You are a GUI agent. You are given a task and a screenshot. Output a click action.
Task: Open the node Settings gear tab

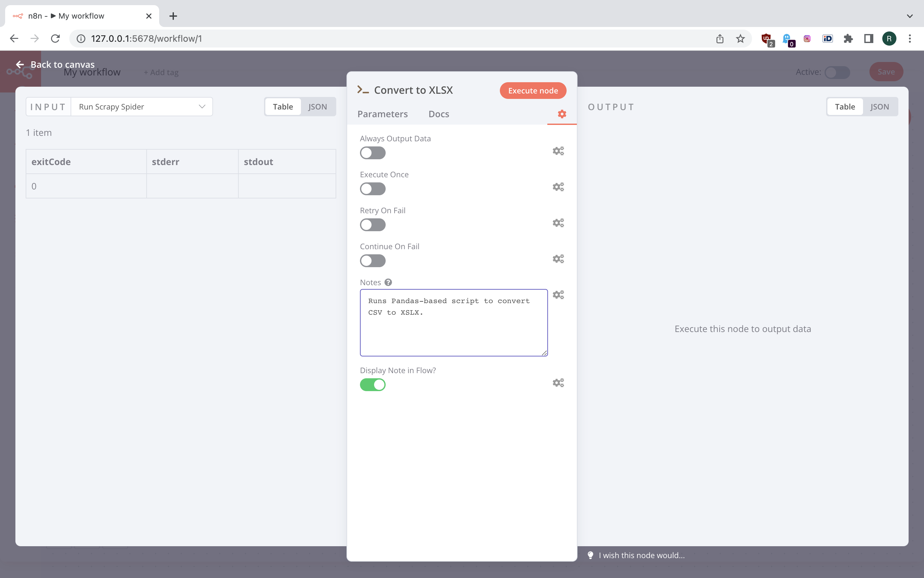click(x=562, y=114)
